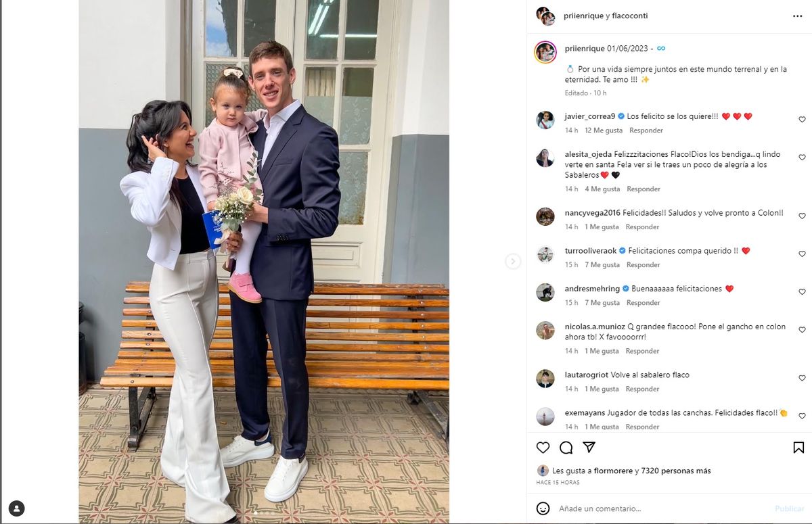812x524 pixels.
Task: Save post with bookmark icon
Action: click(x=798, y=448)
